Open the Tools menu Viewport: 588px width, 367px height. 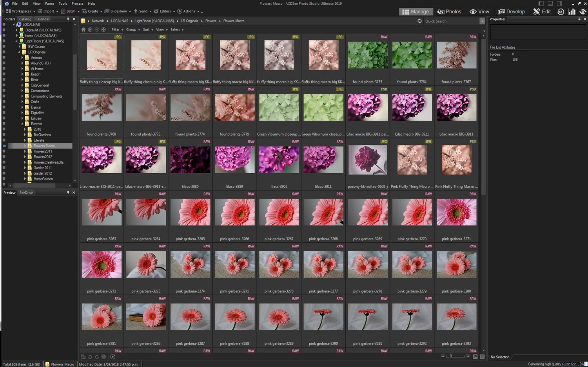point(63,4)
